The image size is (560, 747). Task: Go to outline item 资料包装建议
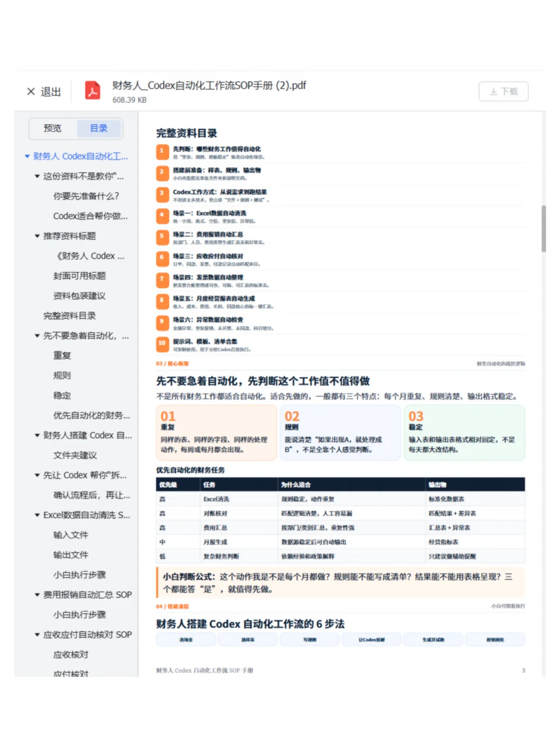(79, 296)
